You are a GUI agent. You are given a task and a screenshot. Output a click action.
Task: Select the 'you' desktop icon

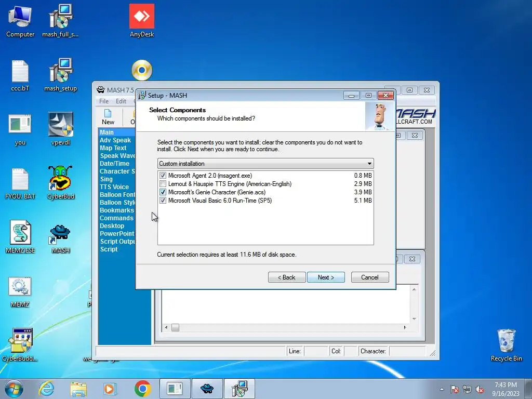click(20, 129)
